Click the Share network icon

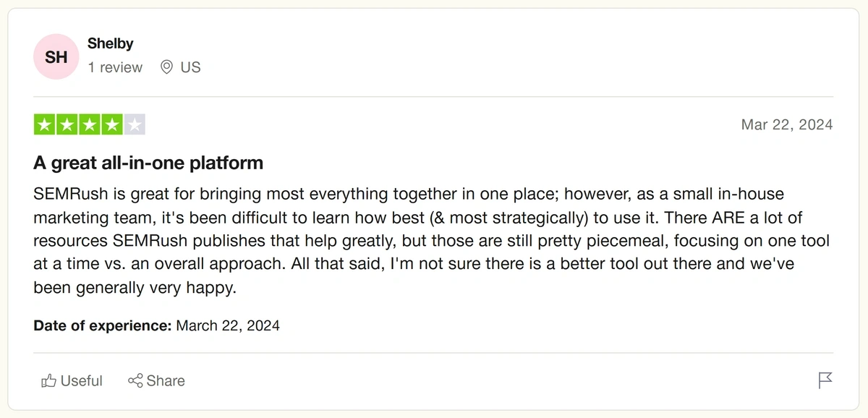pos(135,380)
